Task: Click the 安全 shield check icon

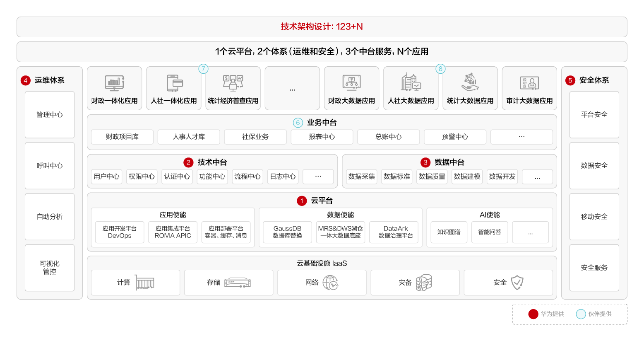Action: tap(517, 283)
